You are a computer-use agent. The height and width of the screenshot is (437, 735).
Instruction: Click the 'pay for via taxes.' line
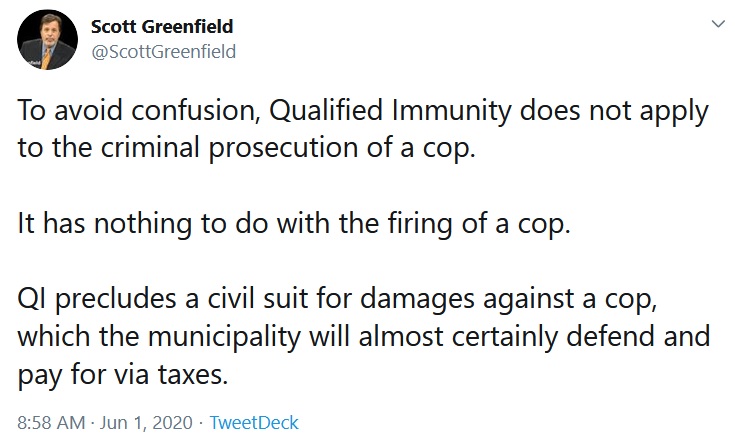[123, 375]
